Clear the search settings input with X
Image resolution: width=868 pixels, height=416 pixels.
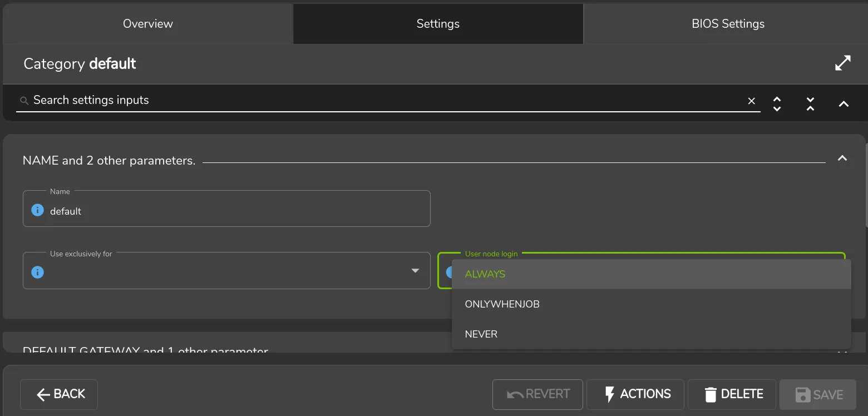[x=751, y=101]
